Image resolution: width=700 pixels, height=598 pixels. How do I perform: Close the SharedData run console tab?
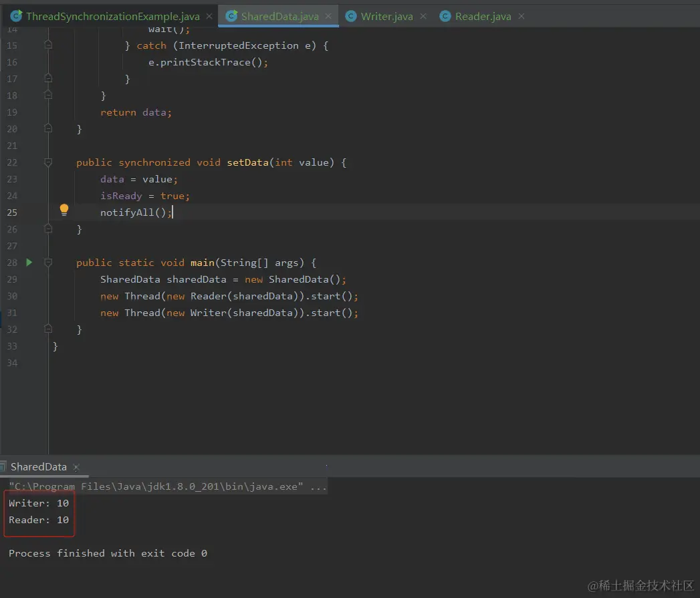[76, 467]
